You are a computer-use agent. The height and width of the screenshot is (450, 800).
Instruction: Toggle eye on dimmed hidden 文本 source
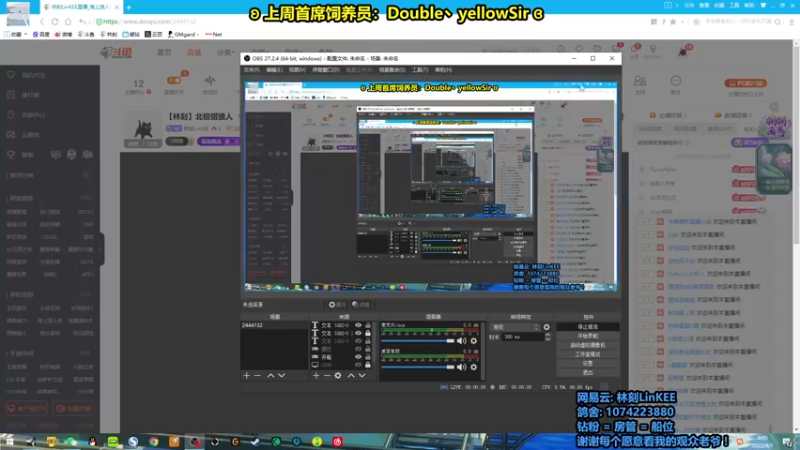(358, 341)
